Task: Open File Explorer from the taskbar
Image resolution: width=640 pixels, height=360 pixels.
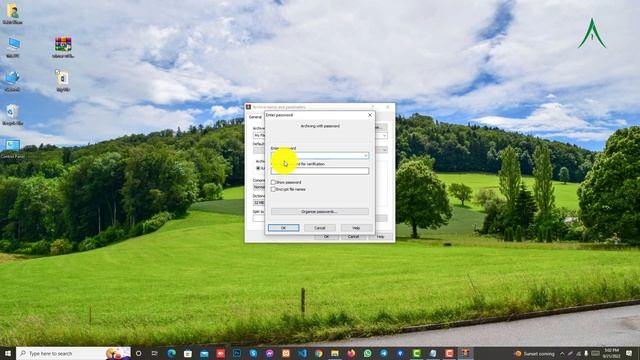Action: 335,353
